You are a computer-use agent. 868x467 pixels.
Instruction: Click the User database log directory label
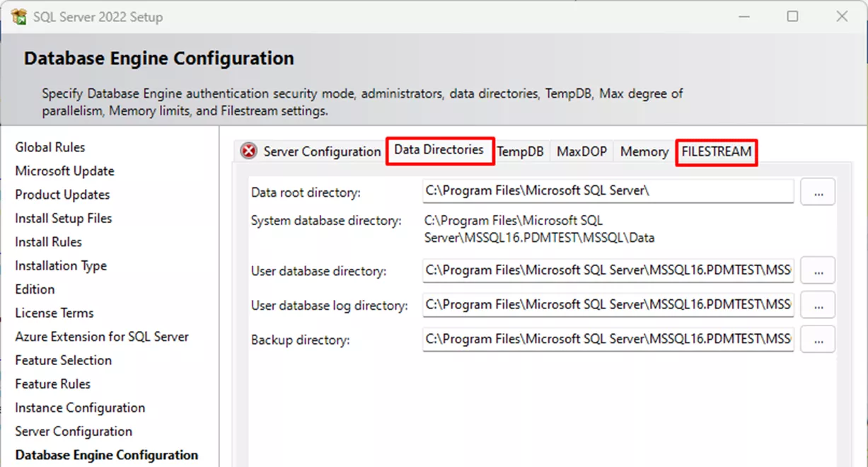(330, 306)
